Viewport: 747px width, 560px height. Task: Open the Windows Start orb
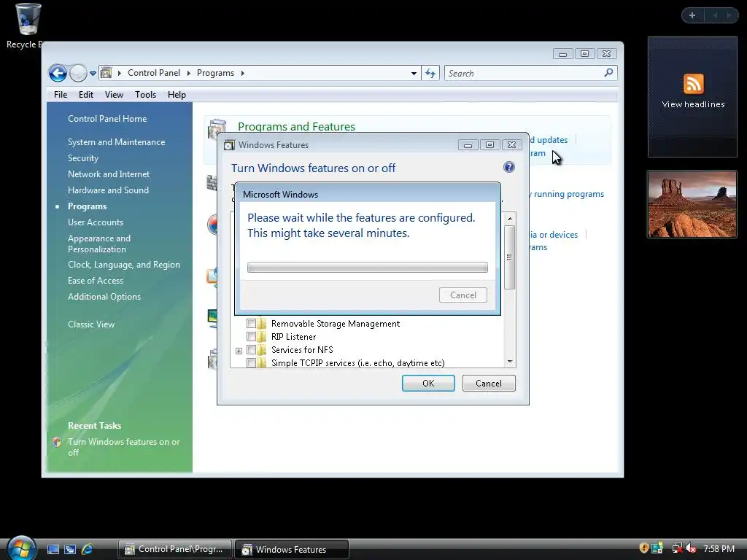(21, 548)
